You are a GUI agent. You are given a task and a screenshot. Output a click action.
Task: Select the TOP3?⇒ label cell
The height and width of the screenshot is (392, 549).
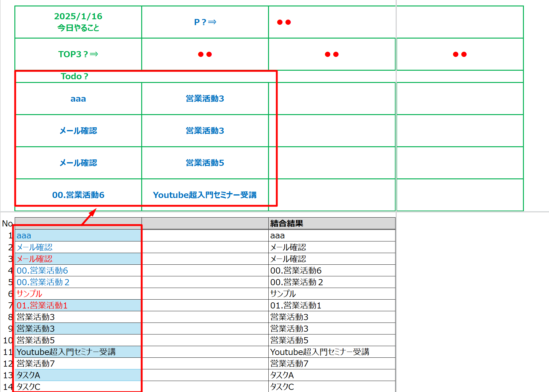(x=78, y=54)
